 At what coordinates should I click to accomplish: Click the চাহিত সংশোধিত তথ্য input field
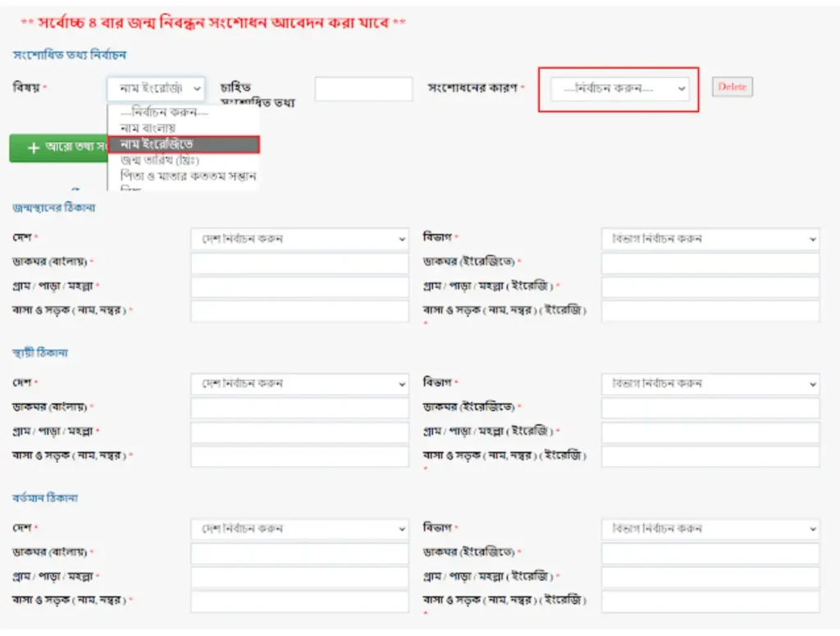(x=363, y=89)
